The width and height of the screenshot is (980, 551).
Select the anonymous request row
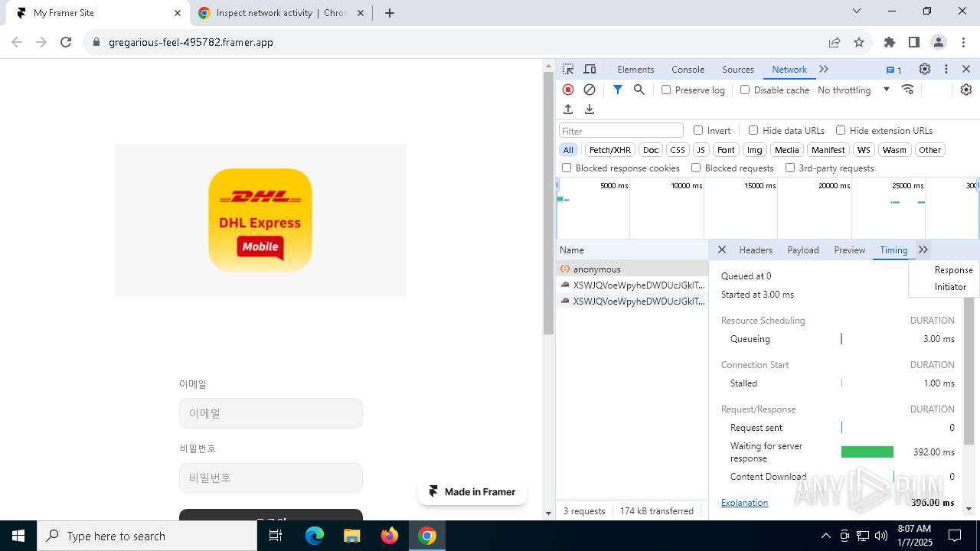point(632,269)
